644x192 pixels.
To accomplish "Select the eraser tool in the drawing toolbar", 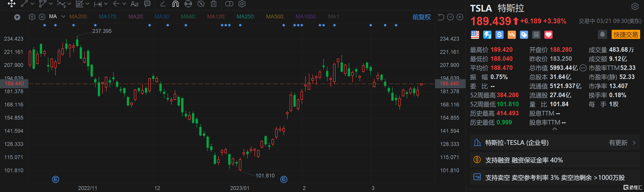I will click(163, 4).
